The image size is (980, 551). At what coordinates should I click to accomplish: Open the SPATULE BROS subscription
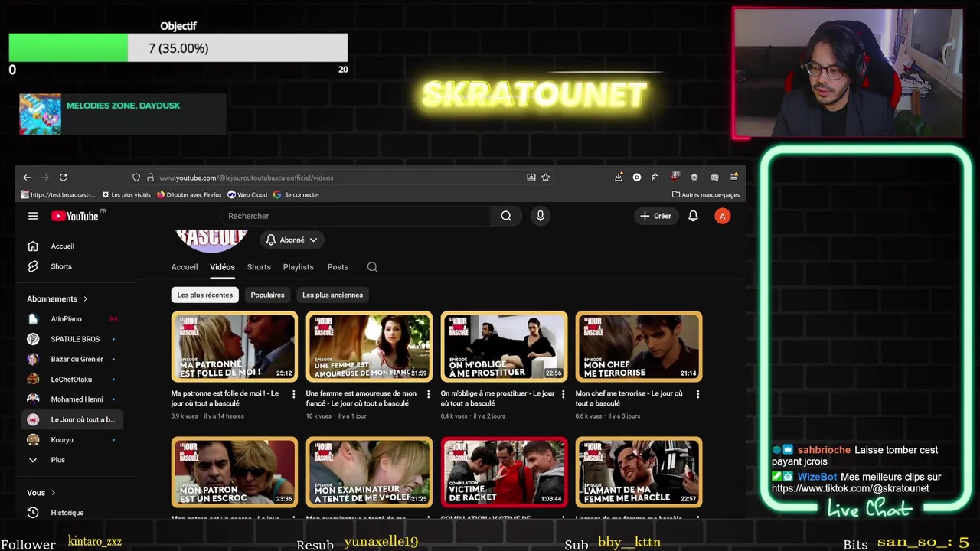[x=73, y=339]
